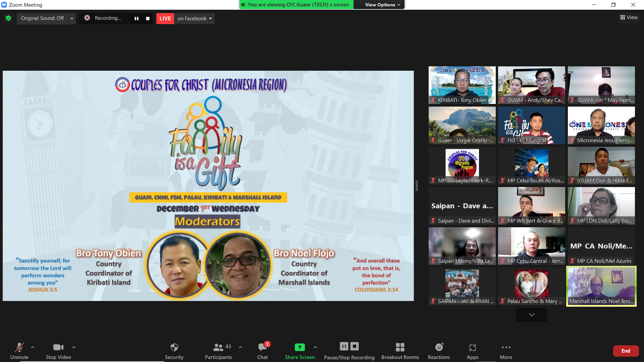The image size is (644, 362).
Task: Toggle Original Sound: Off button
Action: coord(42,18)
